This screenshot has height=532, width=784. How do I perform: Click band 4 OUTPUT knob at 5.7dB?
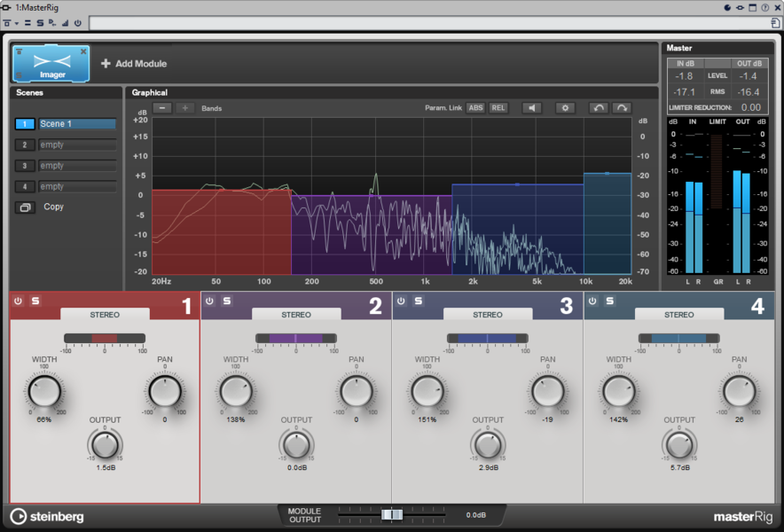679,444
